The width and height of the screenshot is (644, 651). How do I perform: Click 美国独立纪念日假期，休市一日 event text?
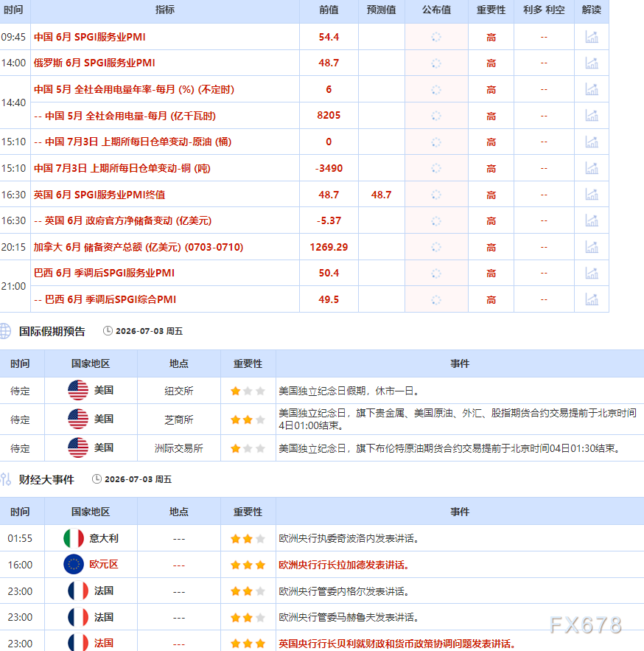pos(351,391)
